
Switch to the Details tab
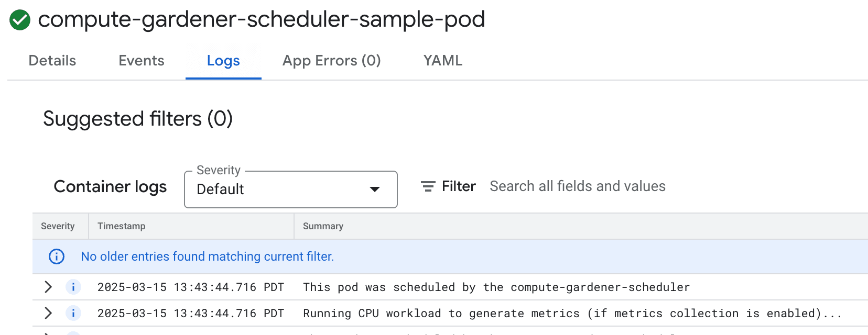pos(51,61)
